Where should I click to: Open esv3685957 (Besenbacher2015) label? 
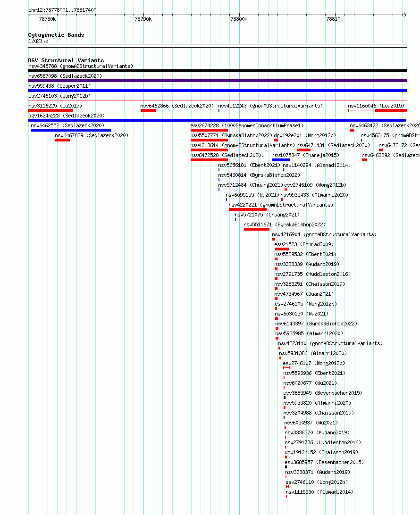point(324,462)
